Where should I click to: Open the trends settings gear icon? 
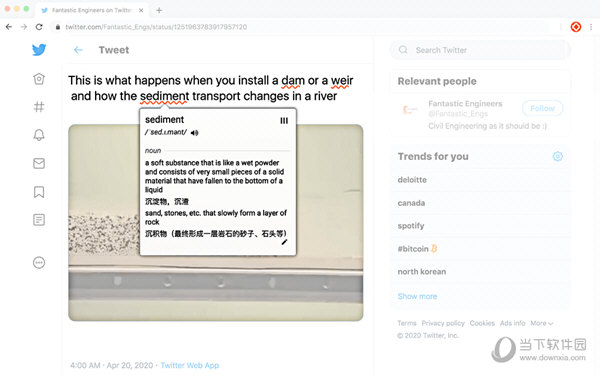[x=558, y=156]
